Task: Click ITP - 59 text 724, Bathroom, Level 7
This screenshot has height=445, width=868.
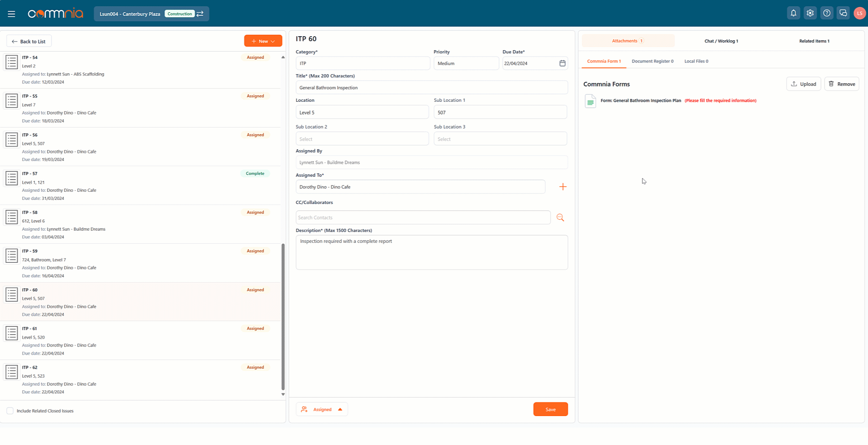Action: (x=44, y=260)
